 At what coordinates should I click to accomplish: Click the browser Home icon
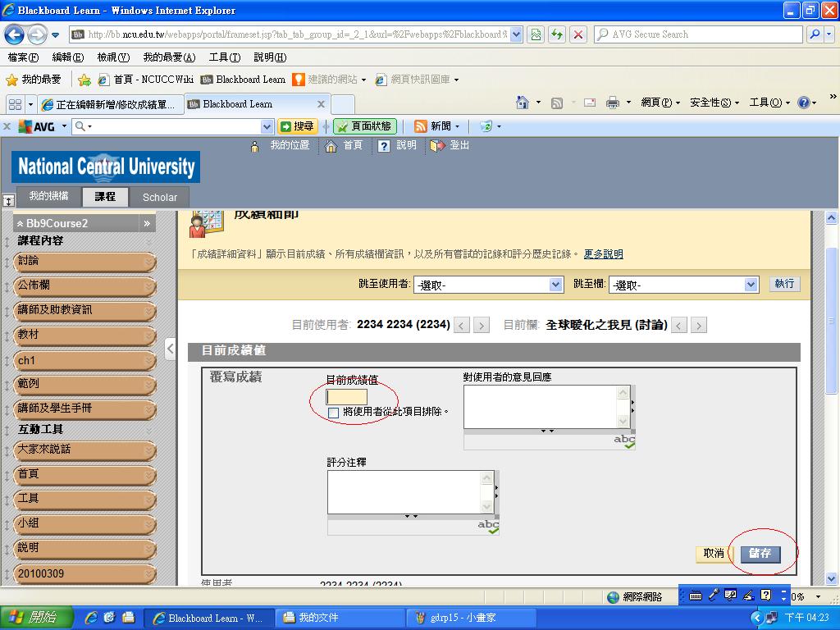point(523,103)
